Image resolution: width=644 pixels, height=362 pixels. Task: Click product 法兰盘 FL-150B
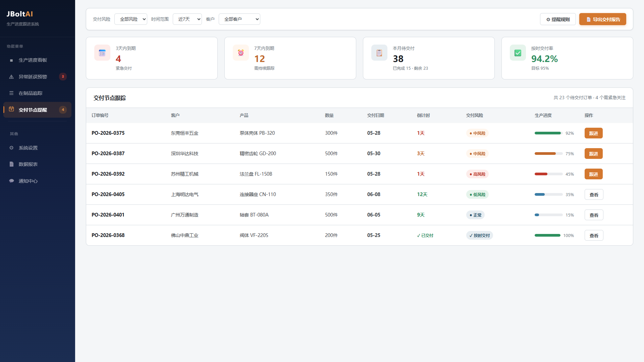coord(256,174)
